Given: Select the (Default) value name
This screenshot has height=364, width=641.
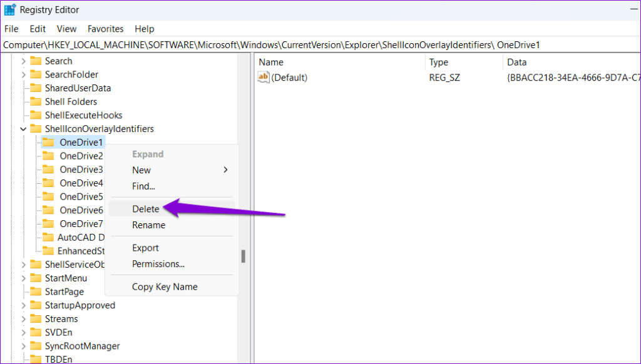Looking at the screenshot, I should click(289, 77).
